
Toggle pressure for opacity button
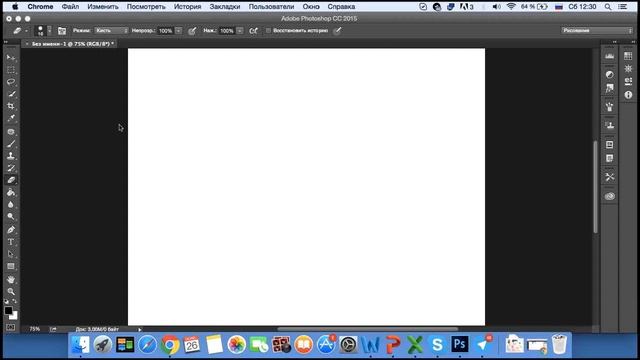[192, 31]
